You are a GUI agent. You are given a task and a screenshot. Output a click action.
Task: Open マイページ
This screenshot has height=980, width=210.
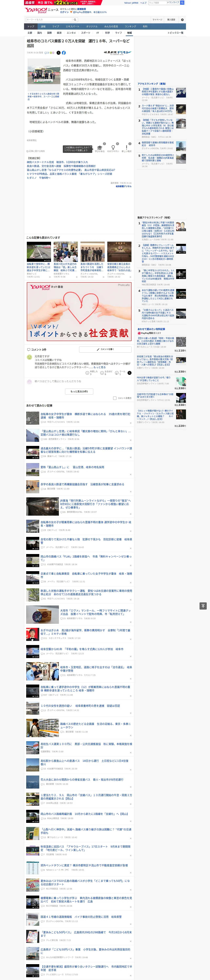(x=157, y=19)
